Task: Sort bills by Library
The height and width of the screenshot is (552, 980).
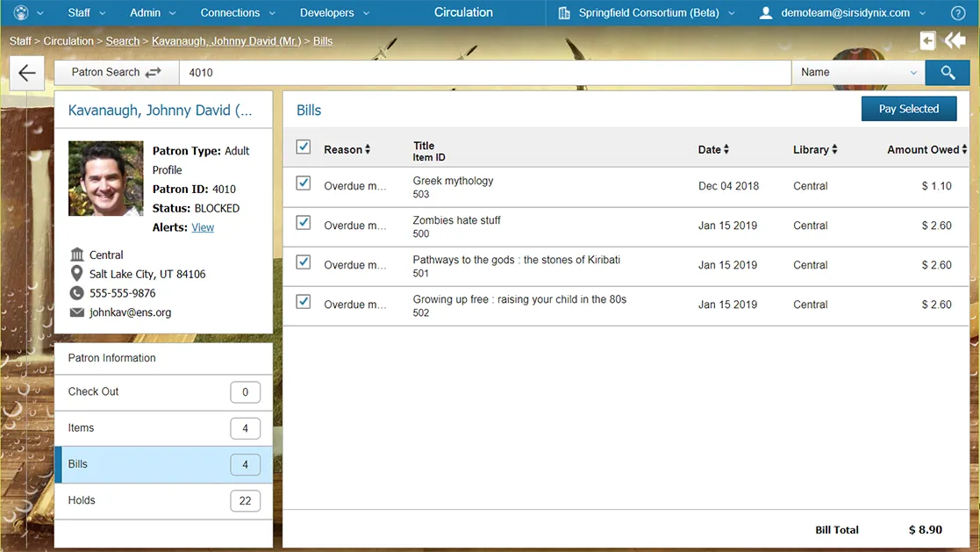Action: [815, 149]
